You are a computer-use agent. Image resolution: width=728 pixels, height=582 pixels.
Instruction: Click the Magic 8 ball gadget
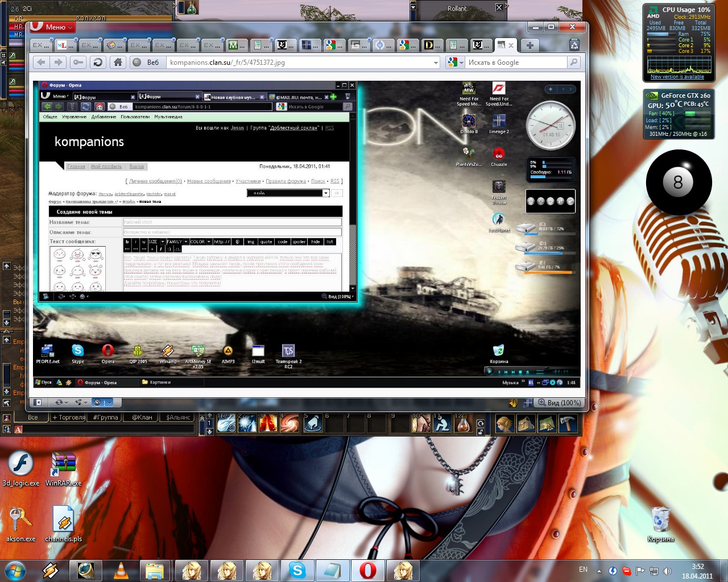pyautogui.click(x=679, y=182)
